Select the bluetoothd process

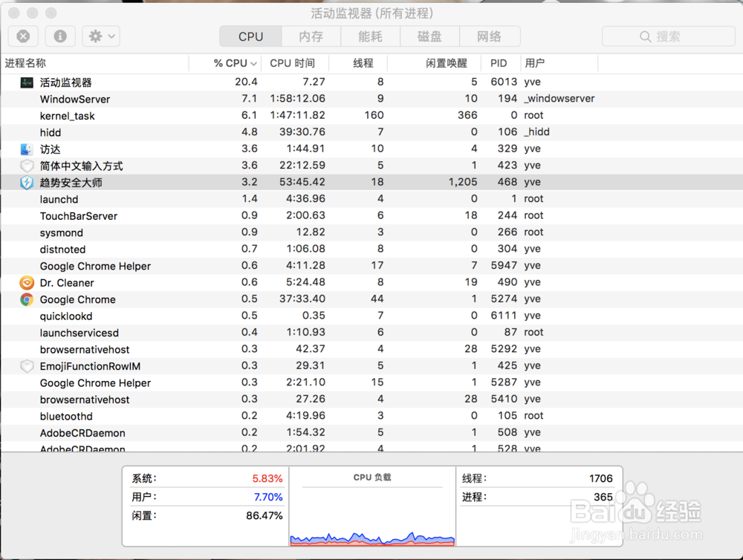point(371,416)
